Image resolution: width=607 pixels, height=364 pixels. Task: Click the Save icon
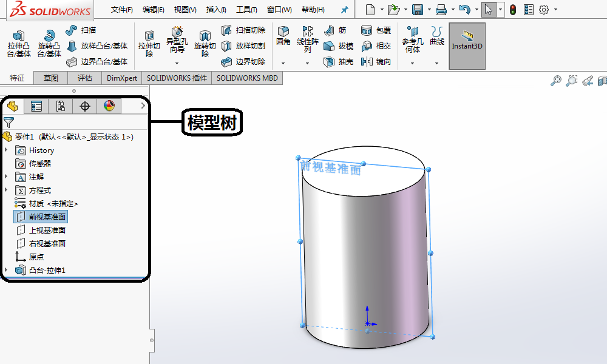pyautogui.click(x=418, y=9)
